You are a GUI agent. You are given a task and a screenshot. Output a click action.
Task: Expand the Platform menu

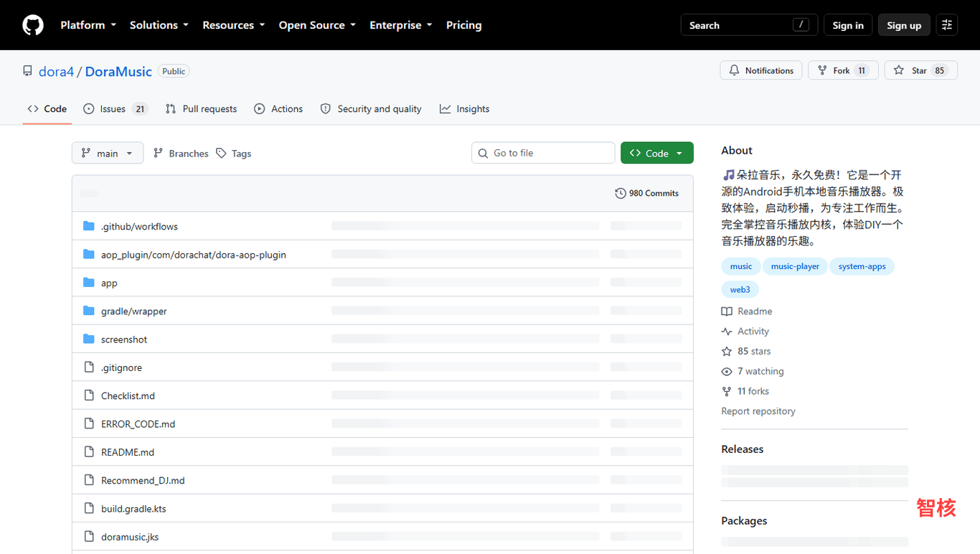(88, 25)
